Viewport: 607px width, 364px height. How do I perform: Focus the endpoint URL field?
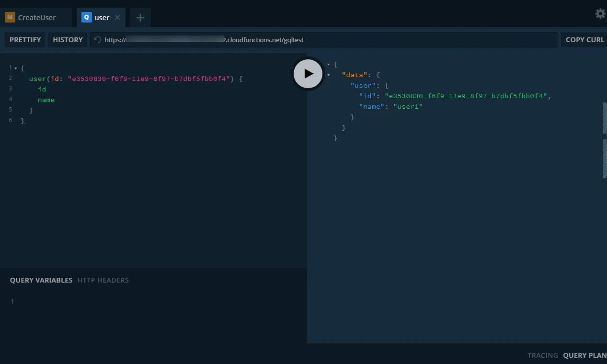324,40
